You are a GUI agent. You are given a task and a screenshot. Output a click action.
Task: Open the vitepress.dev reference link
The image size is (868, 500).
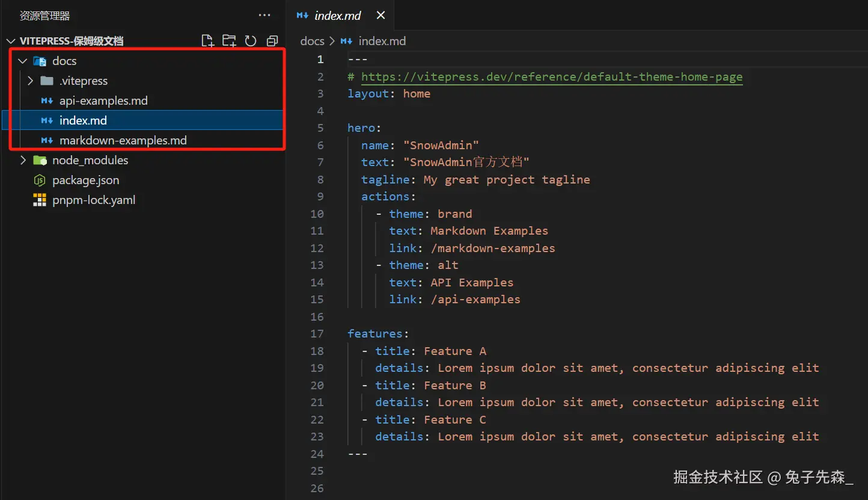[551, 76]
